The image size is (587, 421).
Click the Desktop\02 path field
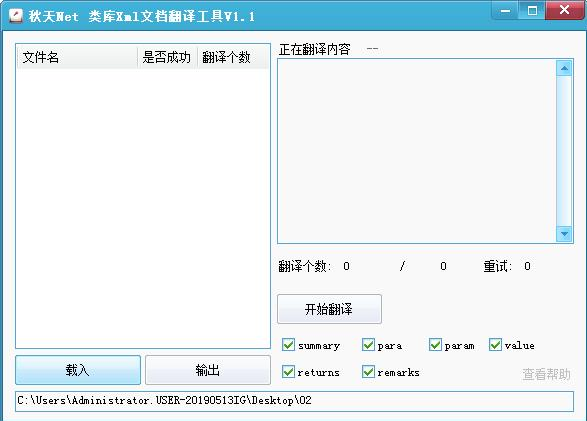point(294,401)
